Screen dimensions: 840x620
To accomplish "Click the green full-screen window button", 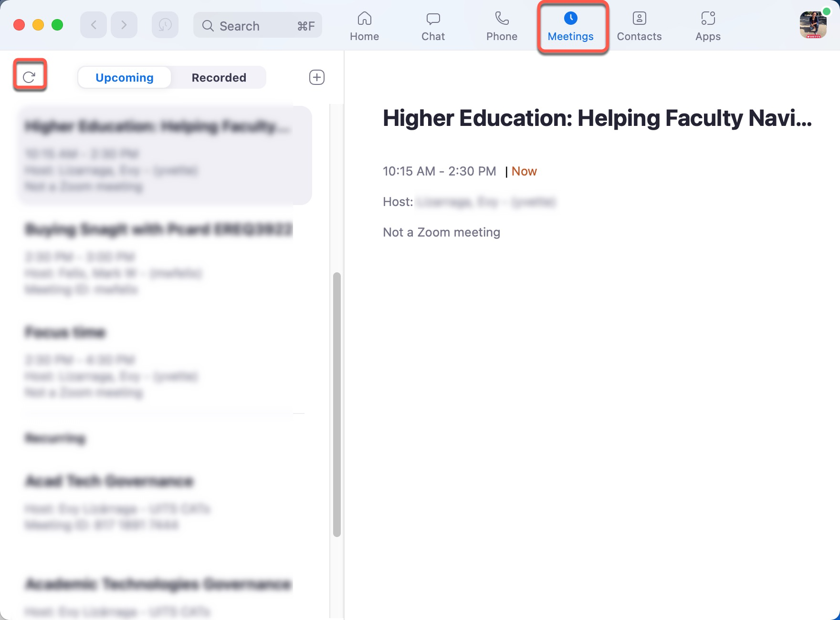I will [x=57, y=25].
